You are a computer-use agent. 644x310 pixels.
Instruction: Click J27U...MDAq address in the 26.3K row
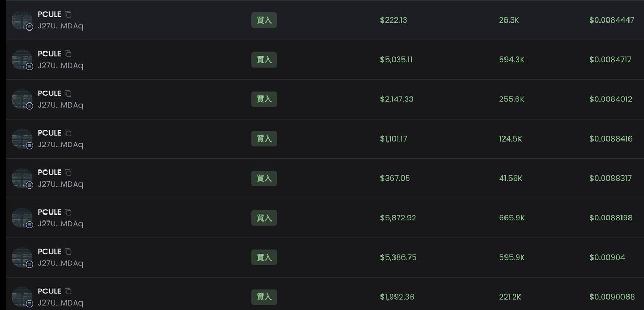tap(61, 26)
